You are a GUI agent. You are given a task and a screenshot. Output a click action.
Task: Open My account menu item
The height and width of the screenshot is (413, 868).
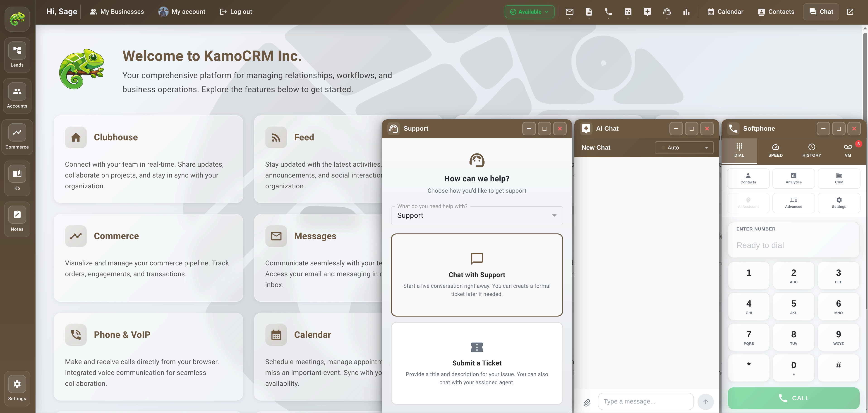[x=182, y=12]
